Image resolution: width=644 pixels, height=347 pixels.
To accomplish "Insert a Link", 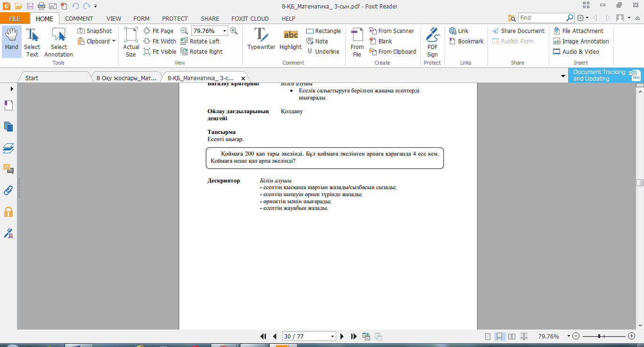I will [459, 31].
